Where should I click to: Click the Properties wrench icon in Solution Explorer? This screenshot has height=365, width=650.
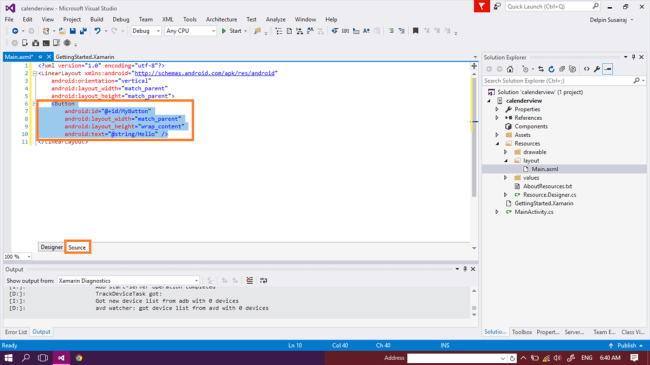597,69
